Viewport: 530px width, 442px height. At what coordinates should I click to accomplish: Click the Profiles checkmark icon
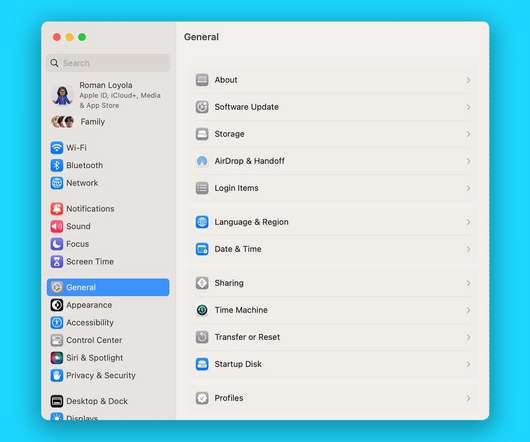pyautogui.click(x=202, y=398)
